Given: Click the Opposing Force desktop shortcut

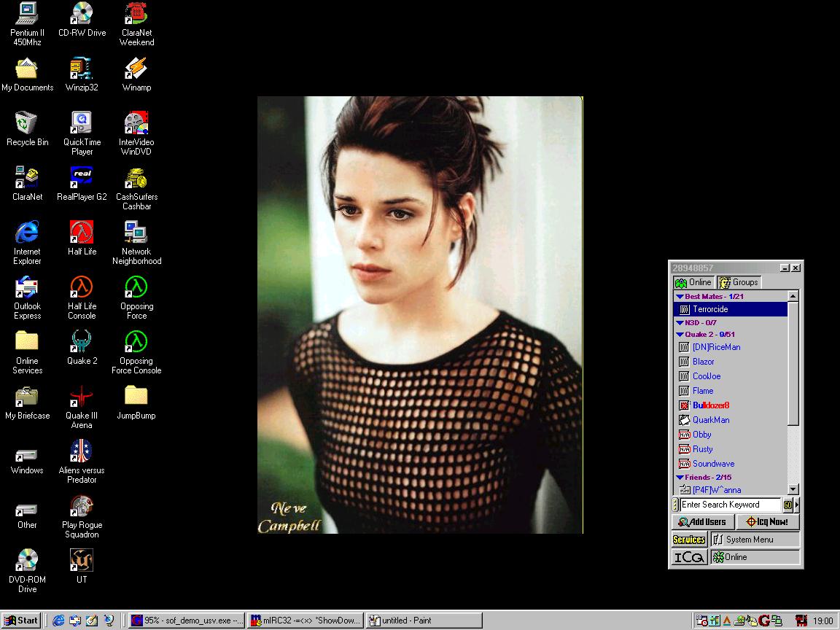Looking at the screenshot, I should click(136, 287).
